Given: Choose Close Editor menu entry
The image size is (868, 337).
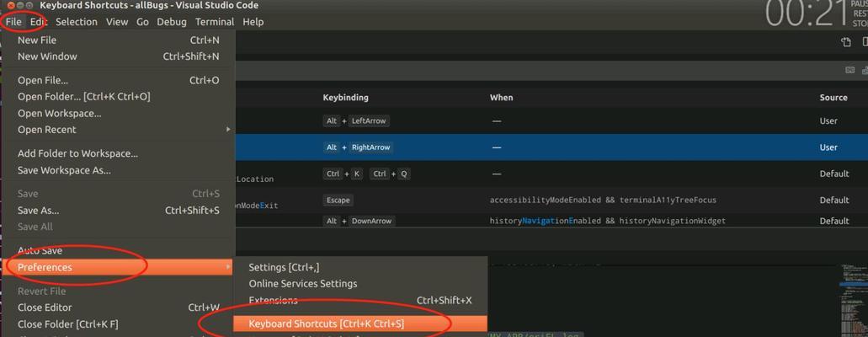Looking at the screenshot, I should point(118,308).
